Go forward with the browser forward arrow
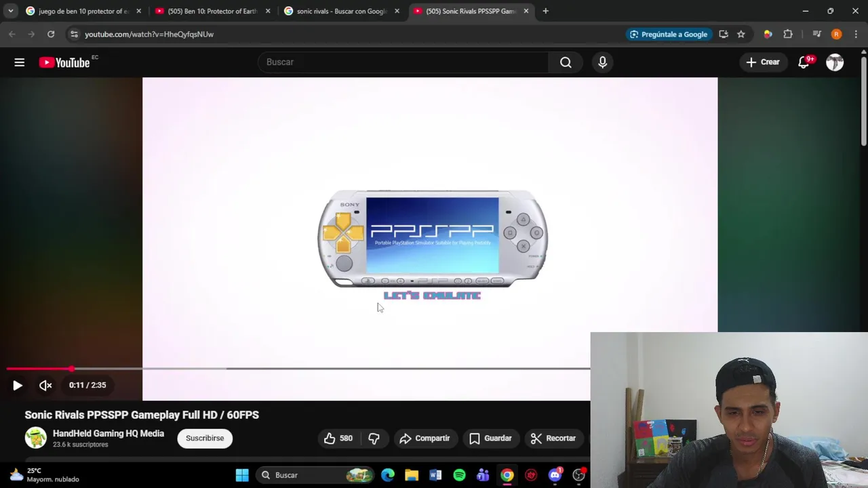The height and width of the screenshot is (488, 868). (x=31, y=34)
